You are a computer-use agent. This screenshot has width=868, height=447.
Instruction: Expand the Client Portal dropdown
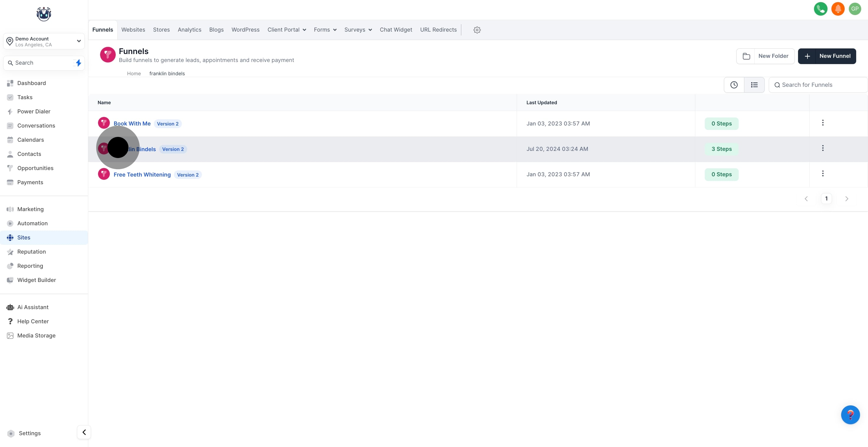tap(286, 30)
